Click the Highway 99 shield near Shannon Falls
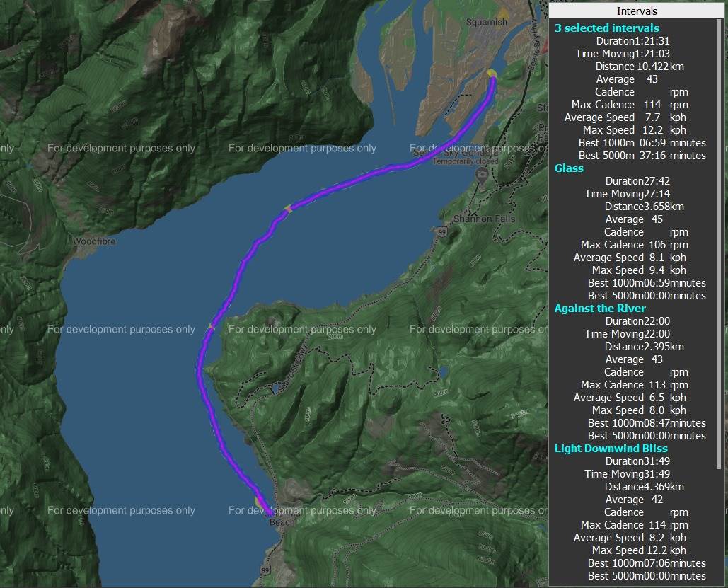This screenshot has width=728, height=588. tap(441, 231)
